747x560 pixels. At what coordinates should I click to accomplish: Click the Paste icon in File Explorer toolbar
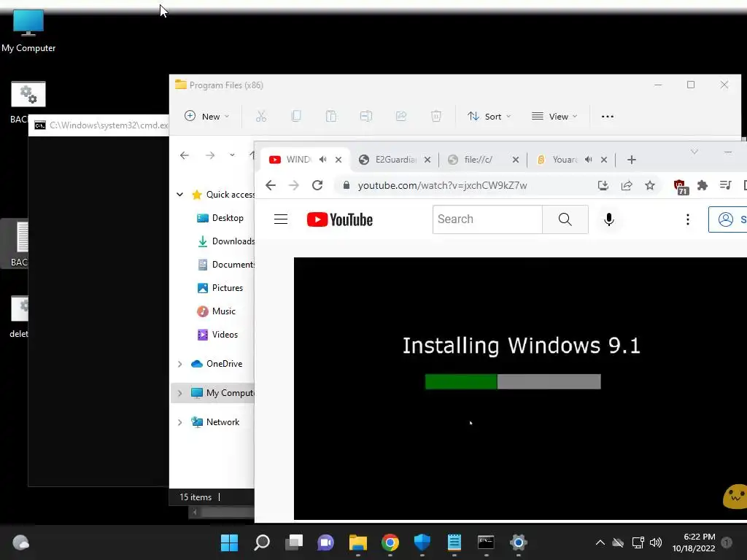coord(331,116)
